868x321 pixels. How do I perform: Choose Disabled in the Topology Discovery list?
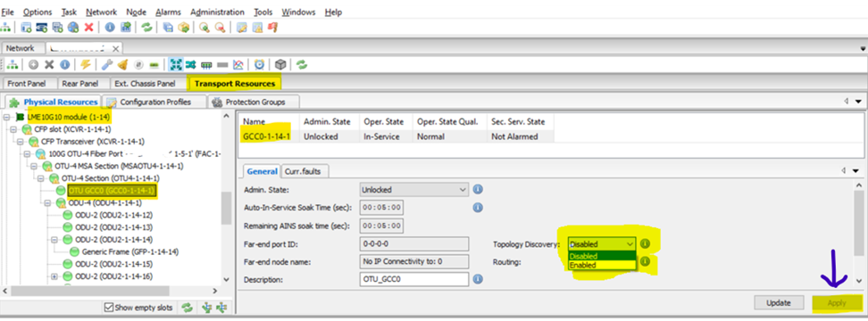(x=602, y=257)
